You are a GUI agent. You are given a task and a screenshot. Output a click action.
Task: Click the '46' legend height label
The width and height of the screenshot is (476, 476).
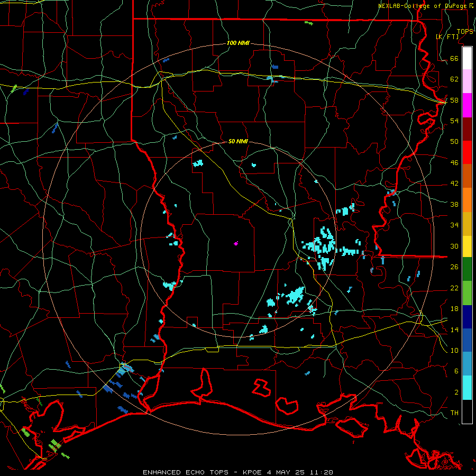(454, 163)
